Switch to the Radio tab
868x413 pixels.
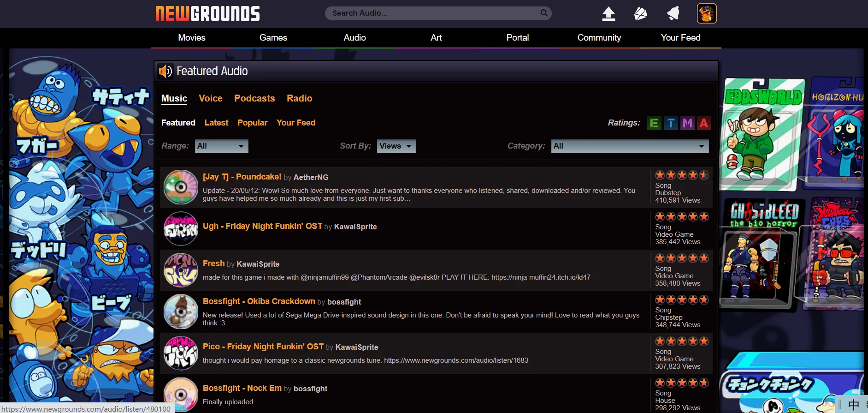coord(300,98)
